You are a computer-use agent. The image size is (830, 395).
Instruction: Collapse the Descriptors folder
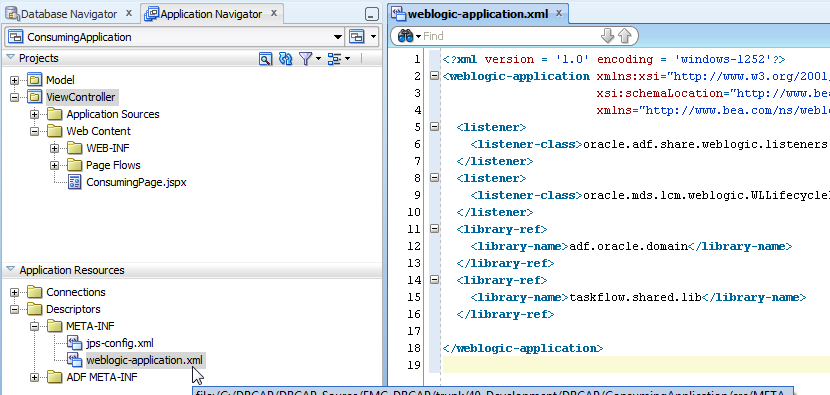point(14,309)
